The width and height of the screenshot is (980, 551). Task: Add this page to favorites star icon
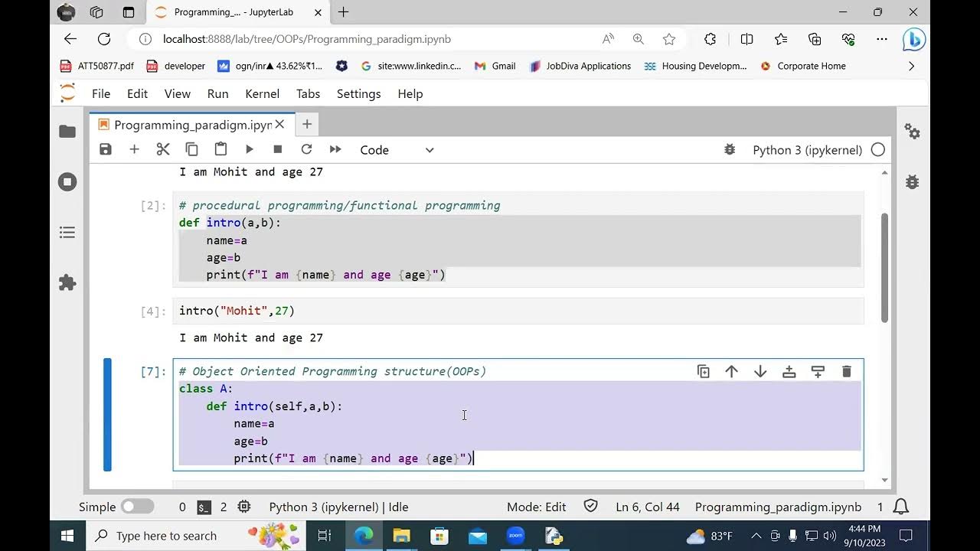(669, 39)
